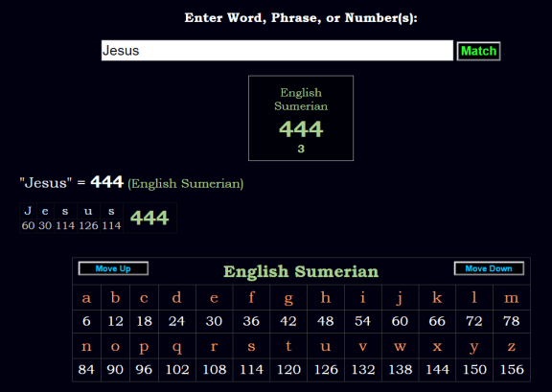Click value 66 in cipher chart

click(x=437, y=321)
